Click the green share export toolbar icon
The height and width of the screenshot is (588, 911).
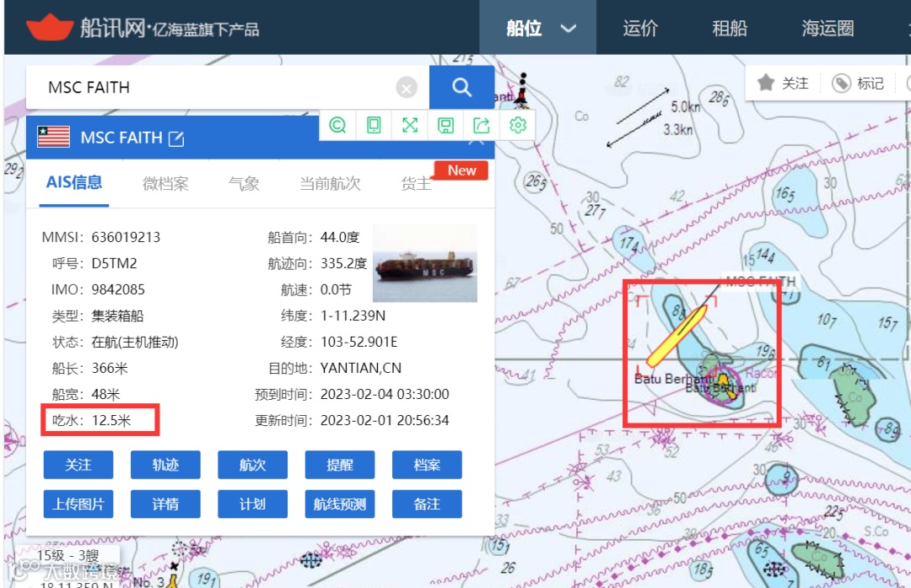[482, 125]
